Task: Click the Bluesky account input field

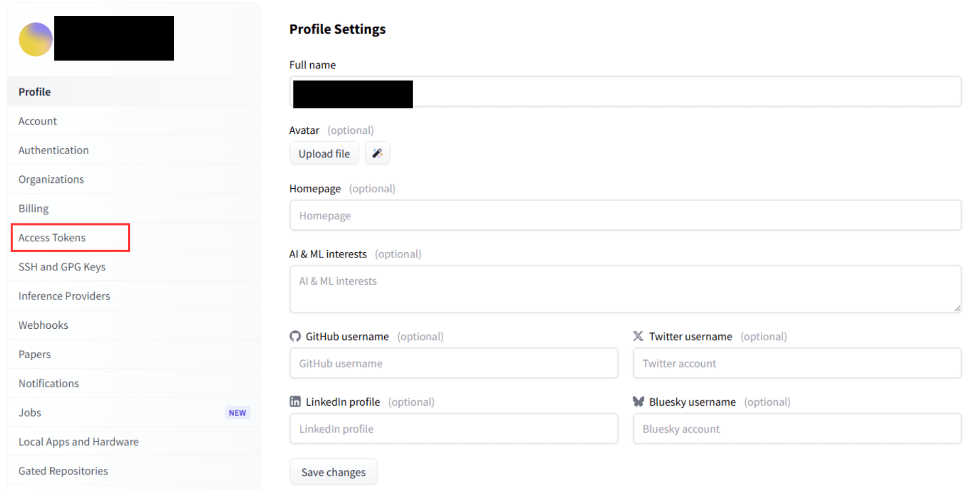Action: [x=797, y=429]
